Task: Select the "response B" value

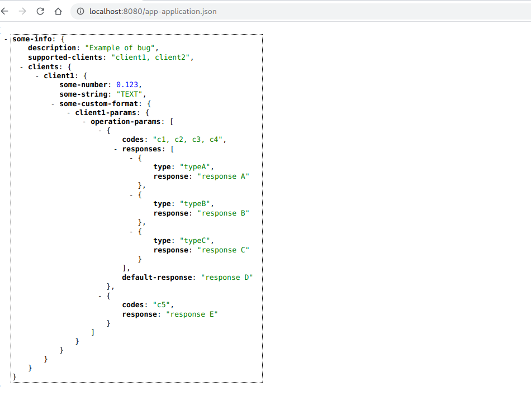Action: point(223,213)
